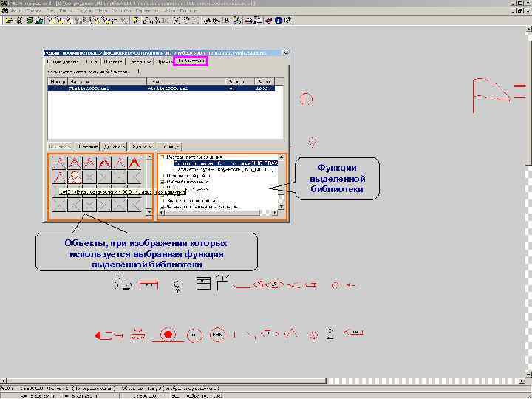Open the Параметры menu

pos(149,10)
